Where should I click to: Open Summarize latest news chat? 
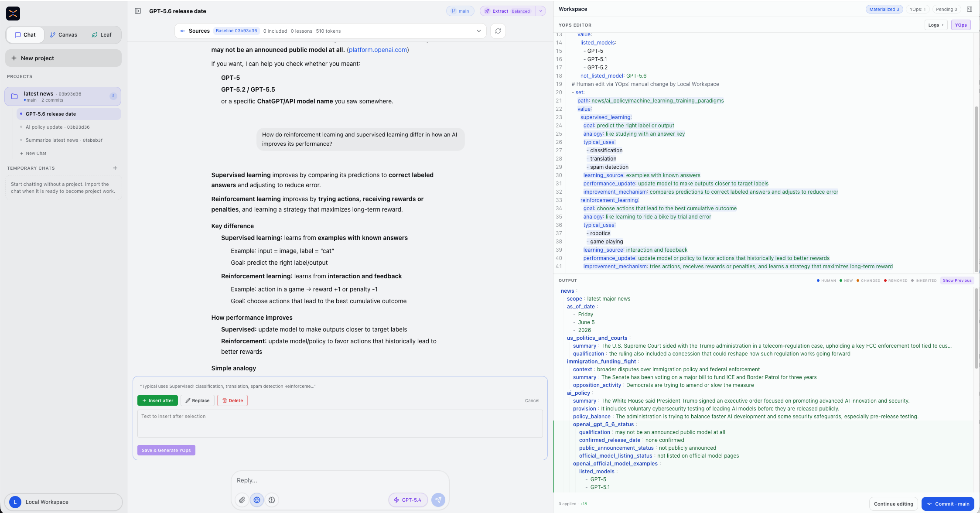64,140
